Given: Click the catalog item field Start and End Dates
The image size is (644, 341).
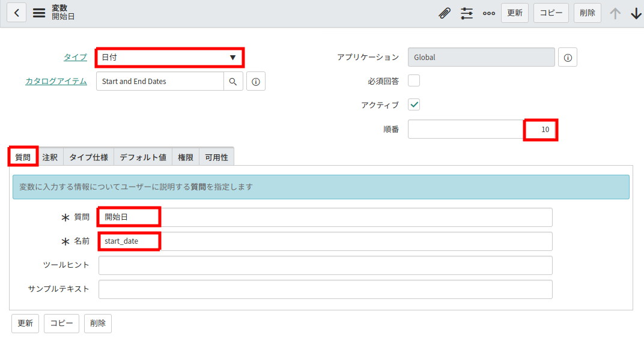Looking at the screenshot, I should point(160,81).
